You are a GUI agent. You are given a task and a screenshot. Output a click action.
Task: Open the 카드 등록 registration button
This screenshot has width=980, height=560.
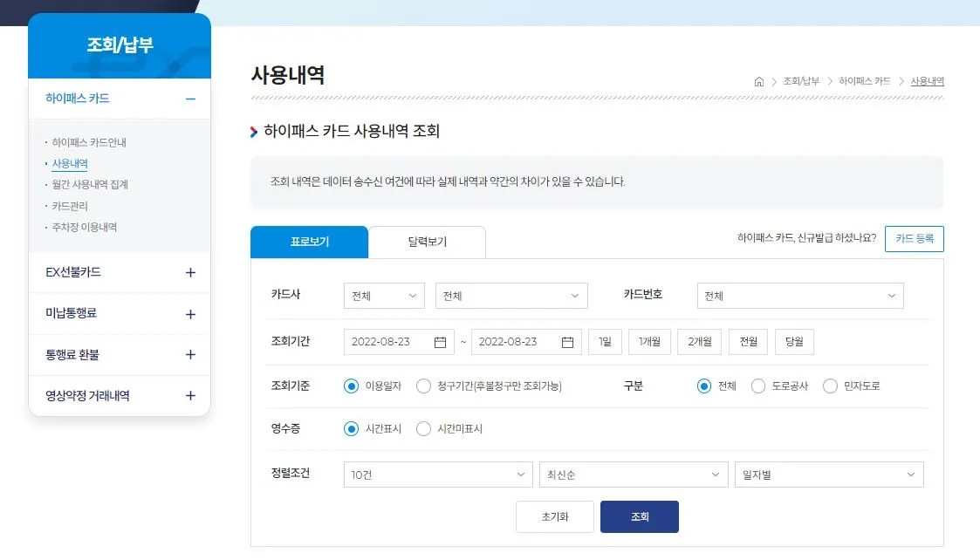click(x=914, y=238)
